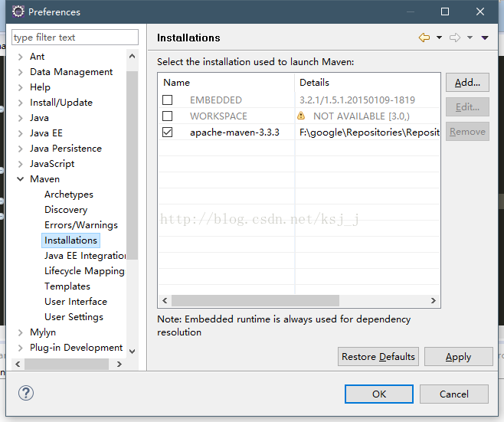Click the Remove button
The width and height of the screenshot is (504, 422).
click(x=467, y=132)
